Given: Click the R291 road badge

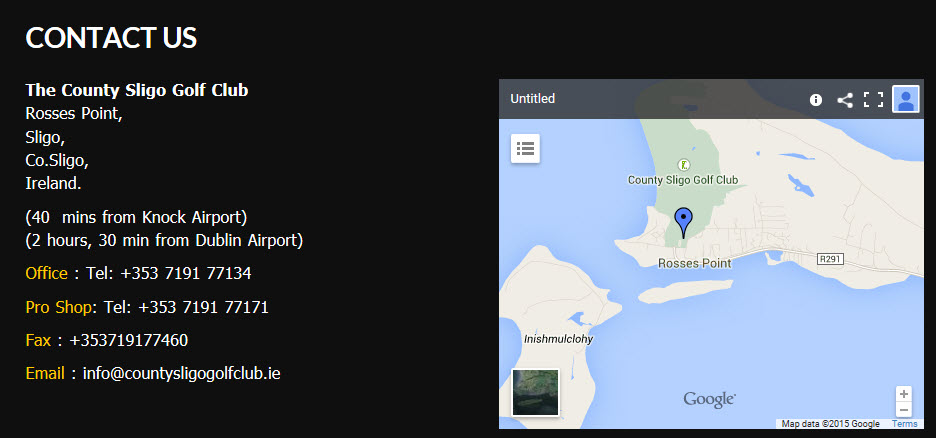Looking at the screenshot, I should (x=829, y=258).
